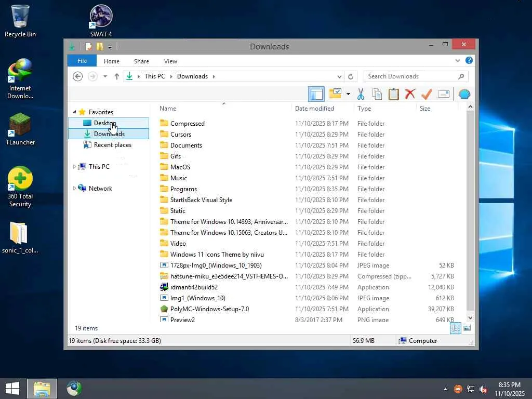The image size is (532, 399).
Task: Click the Cut scissors toolbar icon
Action: click(361, 94)
